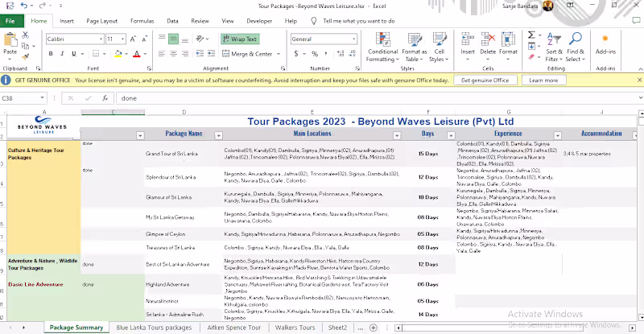Open the font name Calibri dropdown
Image resolution: width=644 pixels, height=334 pixels.
(101, 39)
